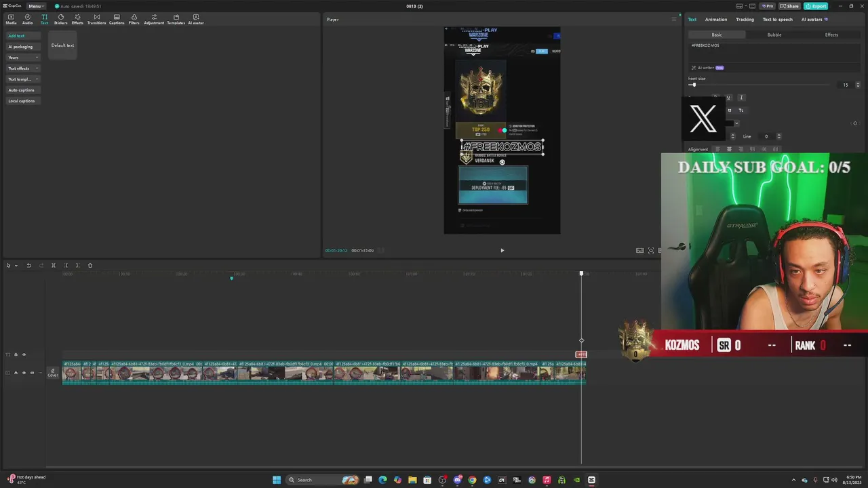The width and height of the screenshot is (868, 488).
Task: Click the Share button
Action: pos(789,6)
